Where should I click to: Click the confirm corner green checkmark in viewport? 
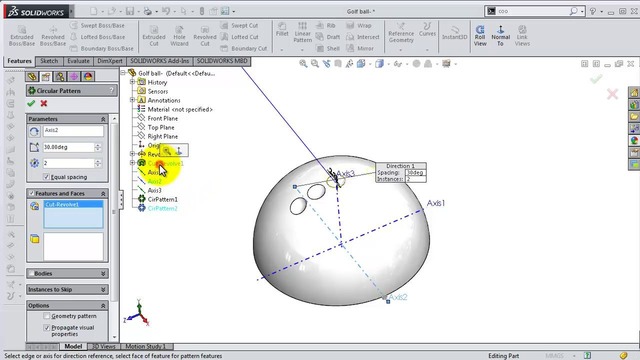(x=596, y=78)
